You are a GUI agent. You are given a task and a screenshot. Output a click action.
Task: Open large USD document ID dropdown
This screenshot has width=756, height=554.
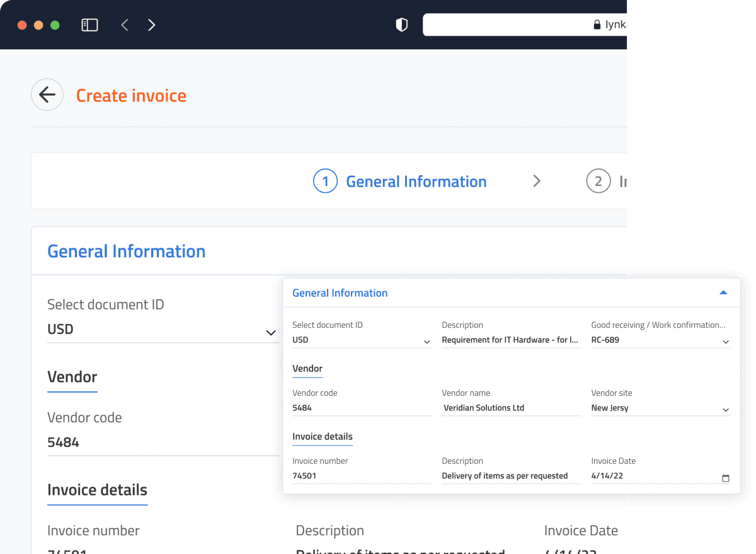point(163,330)
